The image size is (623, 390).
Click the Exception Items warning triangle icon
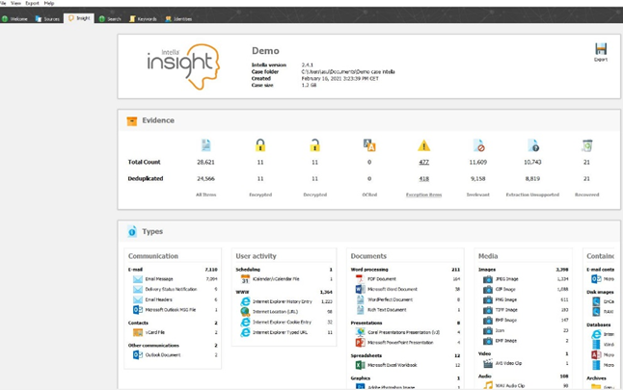(x=424, y=146)
